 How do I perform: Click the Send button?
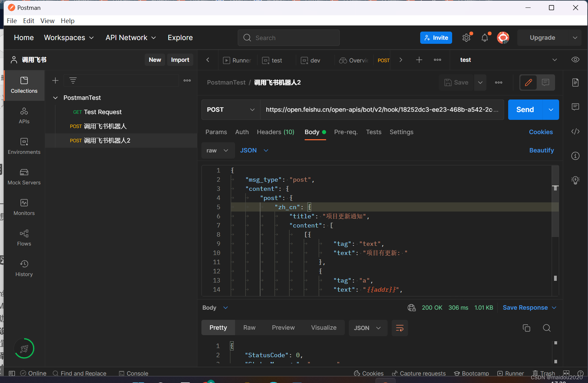pyautogui.click(x=525, y=110)
